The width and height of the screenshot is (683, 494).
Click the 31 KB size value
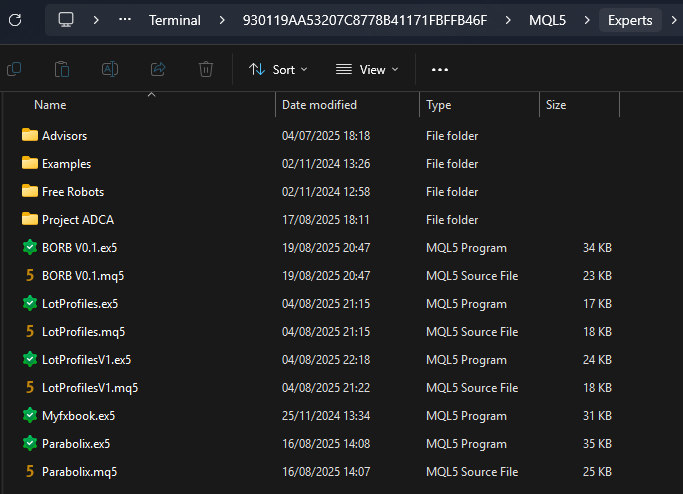[597, 416]
